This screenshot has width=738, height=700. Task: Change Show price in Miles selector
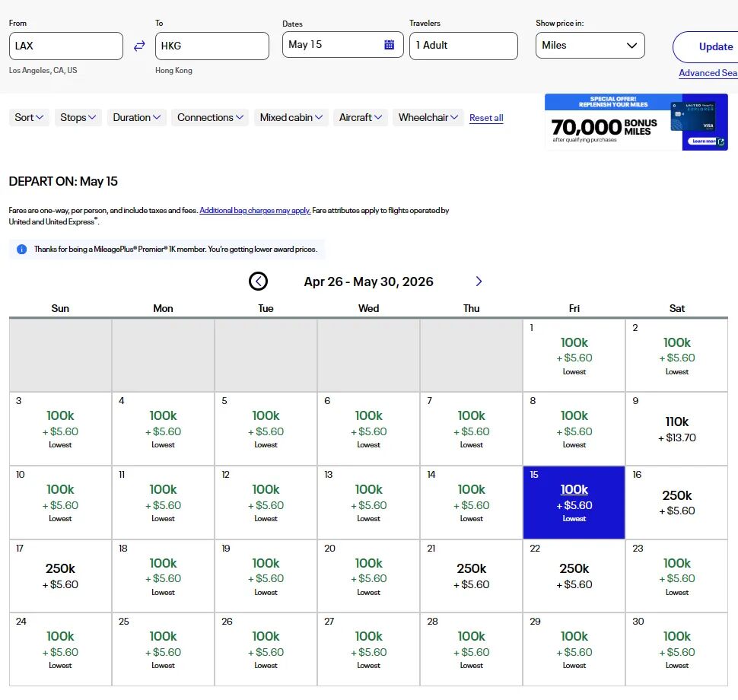pyautogui.click(x=590, y=46)
